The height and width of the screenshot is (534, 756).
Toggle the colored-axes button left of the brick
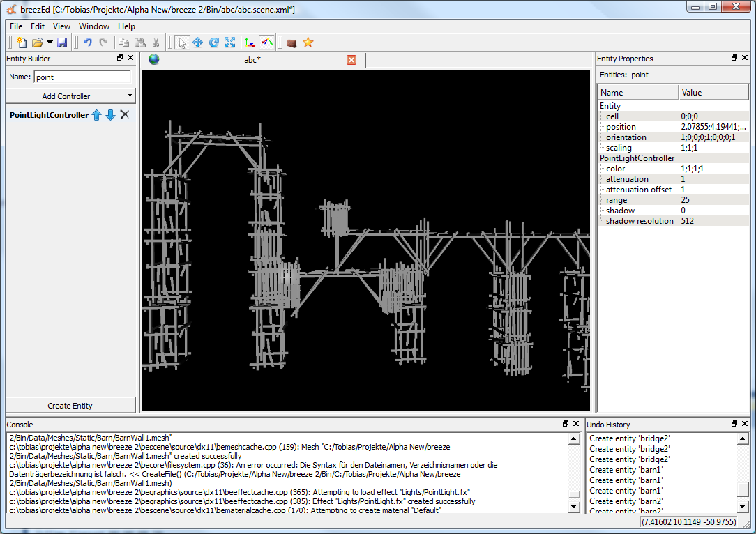[266, 43]
